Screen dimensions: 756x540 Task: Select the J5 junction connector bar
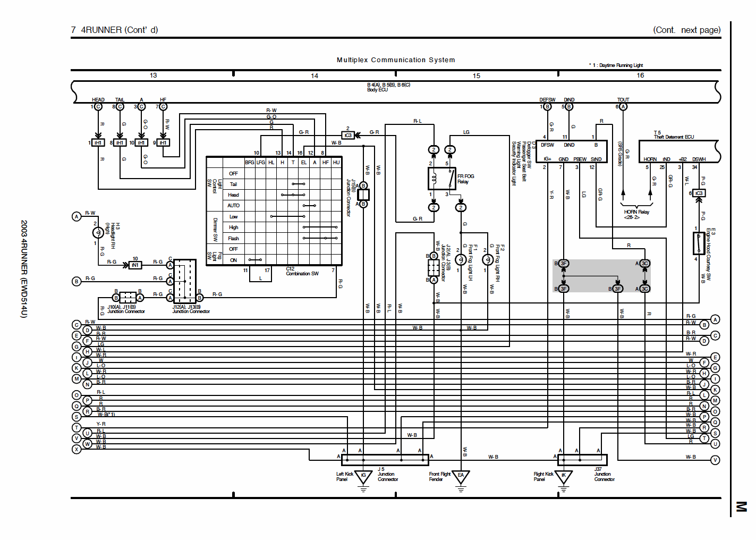pos(385,460)
